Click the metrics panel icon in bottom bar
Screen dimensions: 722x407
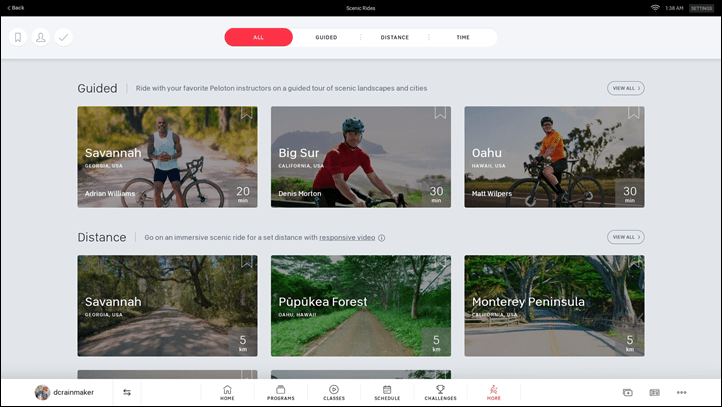point(654,392)
